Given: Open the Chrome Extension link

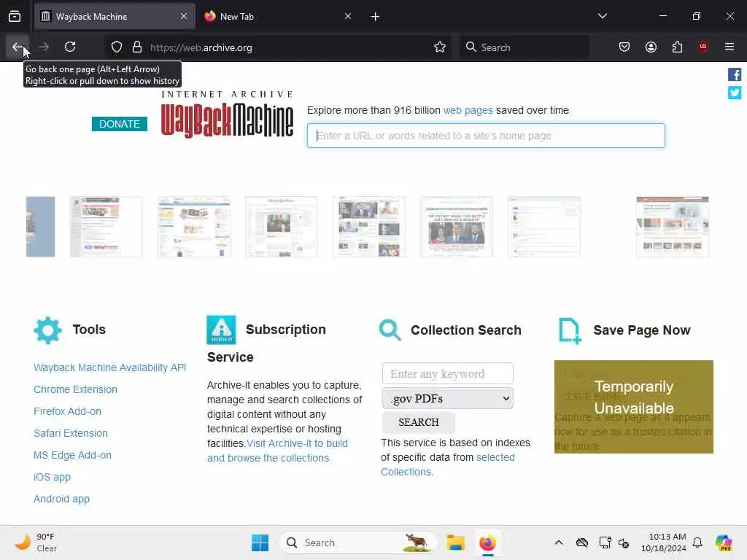Looking at the screenshot, I should pos(75,389).
